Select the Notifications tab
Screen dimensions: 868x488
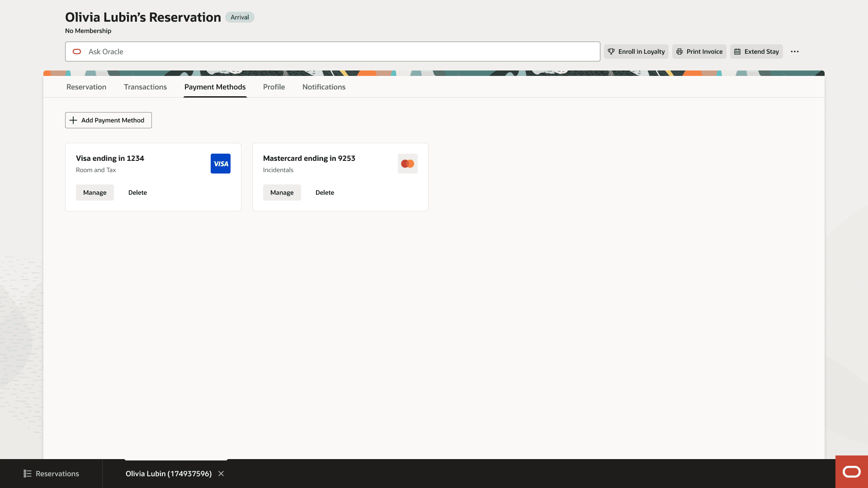tap(324, 87)
